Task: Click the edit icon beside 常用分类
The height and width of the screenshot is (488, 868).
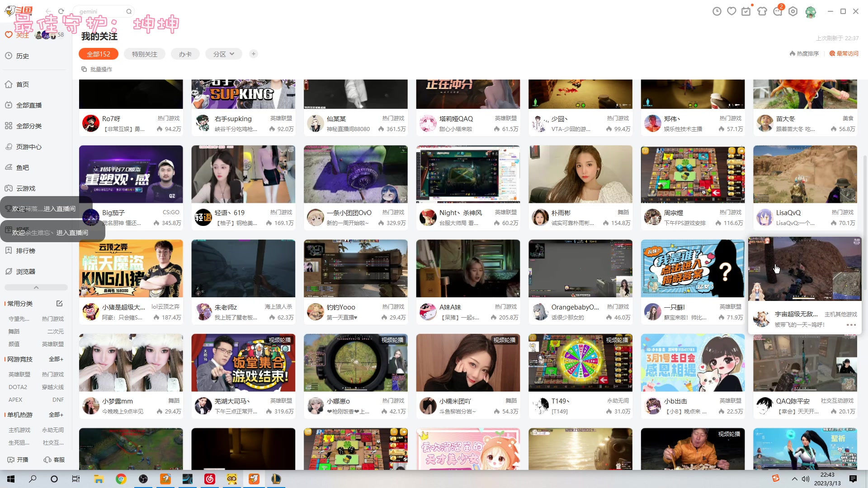Action: (x=59, y=304)
